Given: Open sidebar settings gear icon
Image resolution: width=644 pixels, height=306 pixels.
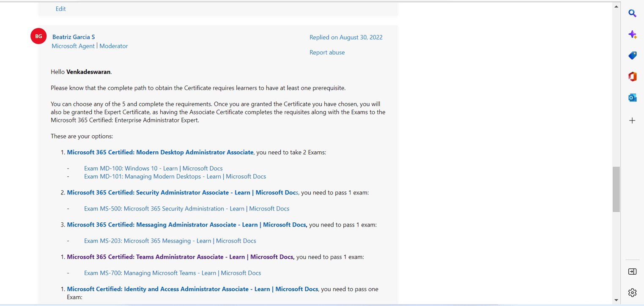Looking at the screenshot, I should tap(632, 292).
